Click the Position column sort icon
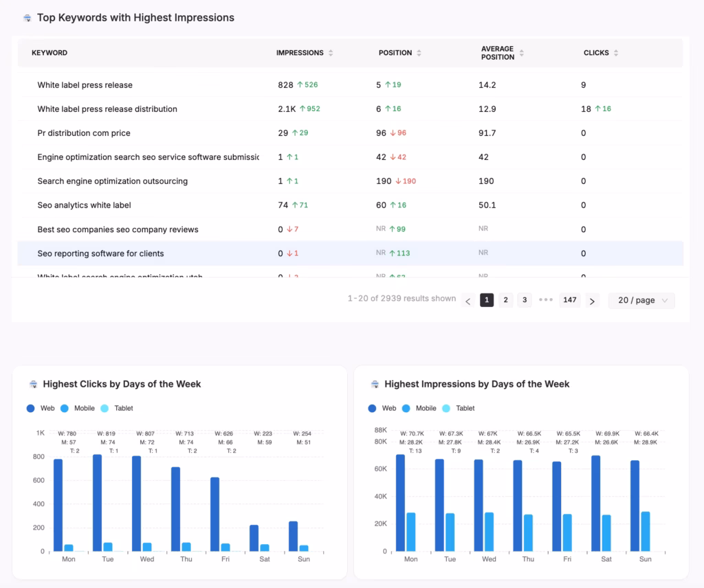 point(419,53)
